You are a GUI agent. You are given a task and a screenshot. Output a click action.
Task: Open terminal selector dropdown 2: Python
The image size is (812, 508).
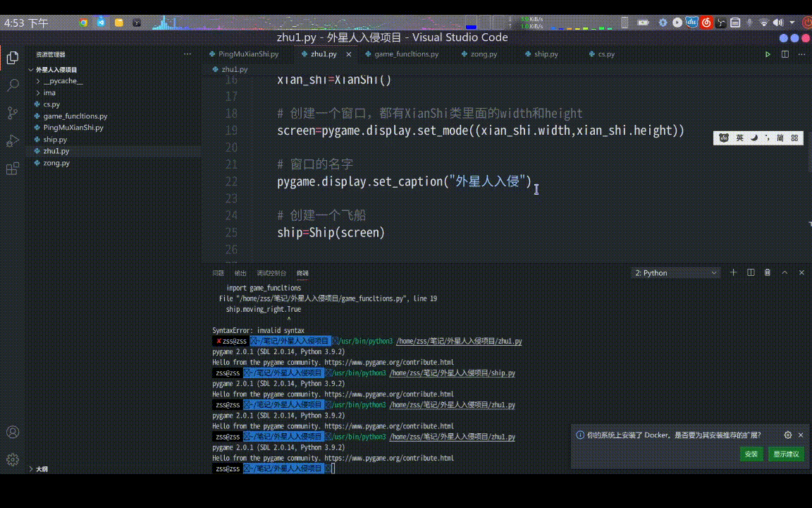[x=675, y=272]
